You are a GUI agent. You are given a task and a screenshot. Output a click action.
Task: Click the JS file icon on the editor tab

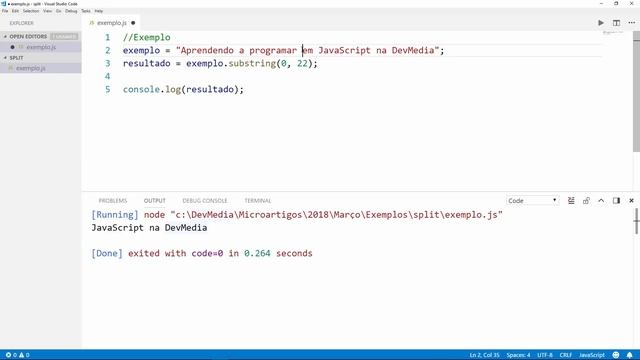pos(92,23)
